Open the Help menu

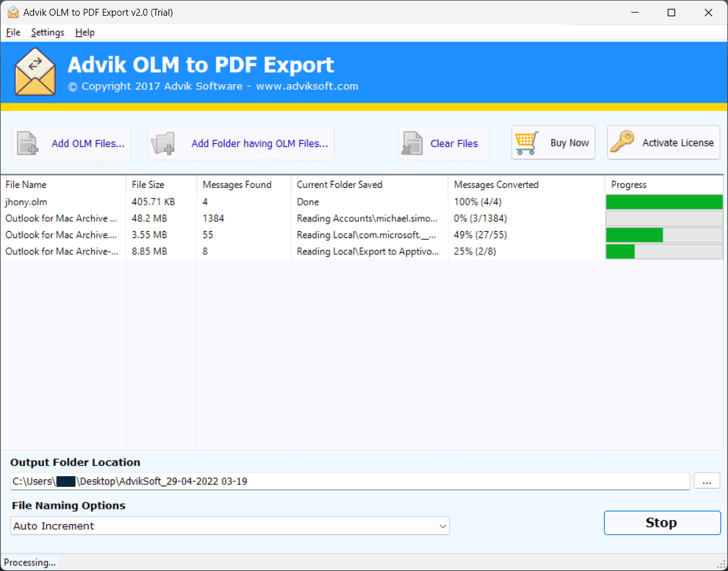point(85,33)
